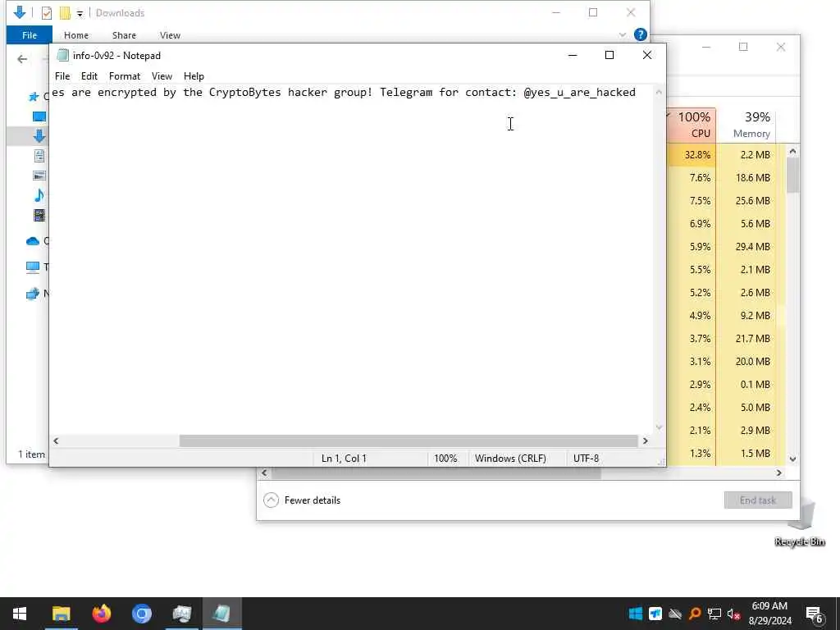
Task: Switch to Home tab in Explorer ribbon
Action: [76, 34]
